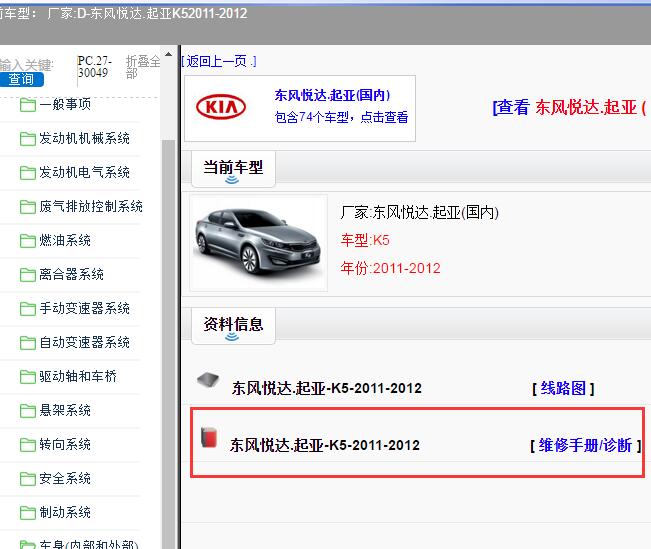Click the 资料信息 section tab
This screenshot has width=651, height=549.
[x=233, y=326]
